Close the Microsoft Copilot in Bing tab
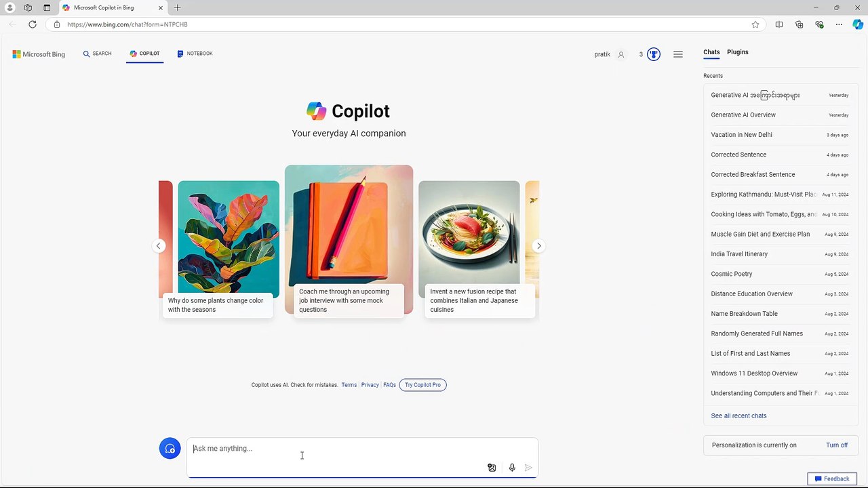This screenshot has height=488, width=868. [161, 7]
